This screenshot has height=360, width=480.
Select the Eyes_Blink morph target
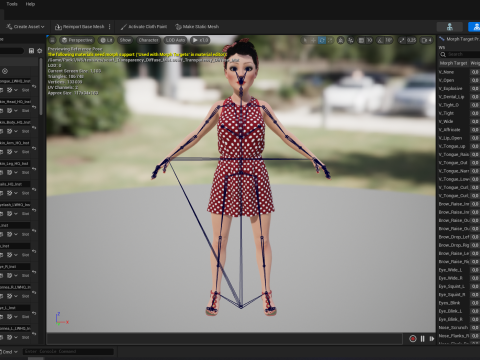click(x=449, y=303)
